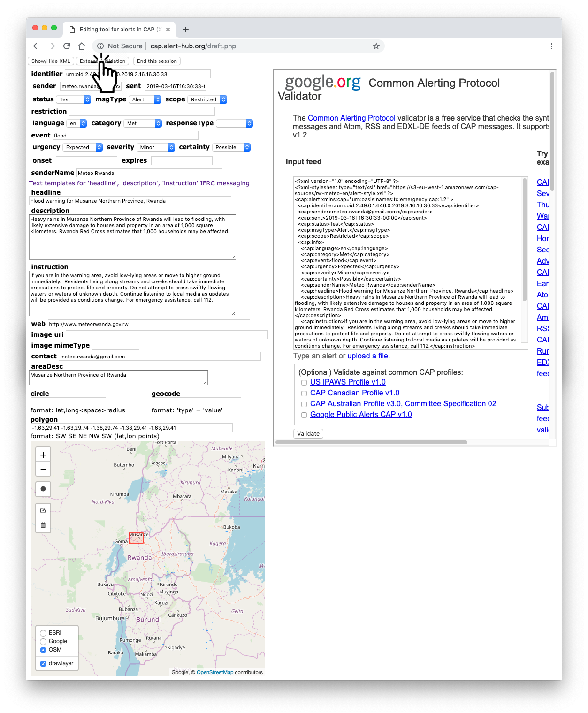The width and height of the screenshot is (588, 713).
Task: Click the Show/Hide XML button
Action: pos(51,61)
